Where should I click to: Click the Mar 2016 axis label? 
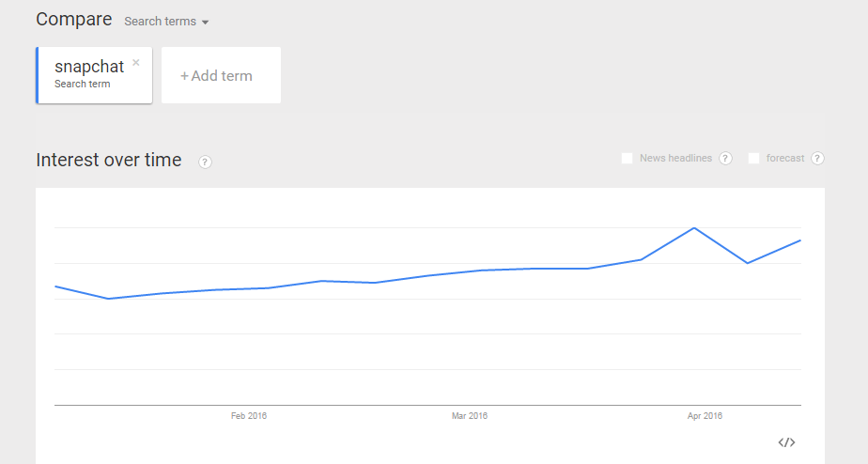[x=470, y=416]
